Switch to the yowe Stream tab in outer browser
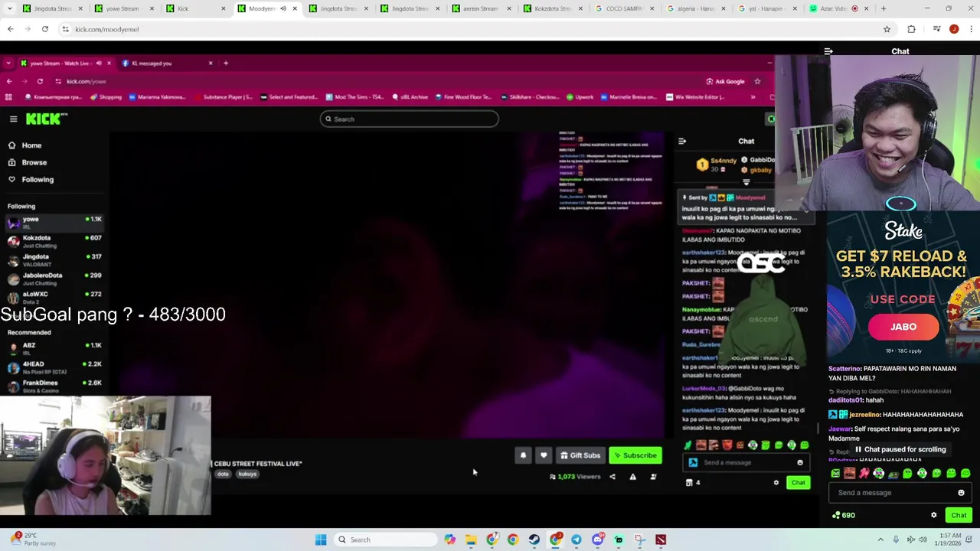980x551 pixels. click(122, 8)
